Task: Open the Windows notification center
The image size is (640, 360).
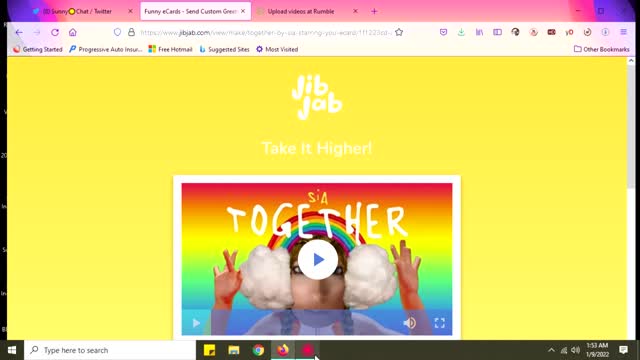Action: click(x=623, y=350)
